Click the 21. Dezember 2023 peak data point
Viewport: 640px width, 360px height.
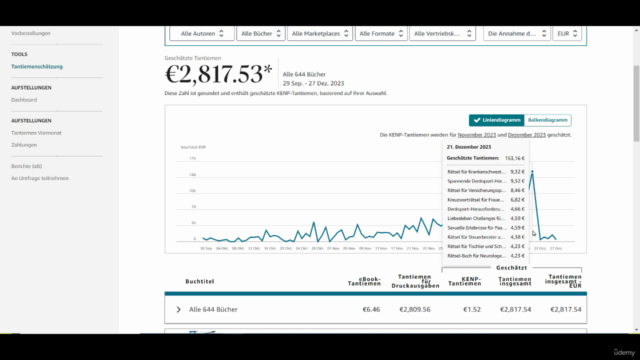[532, 171]
